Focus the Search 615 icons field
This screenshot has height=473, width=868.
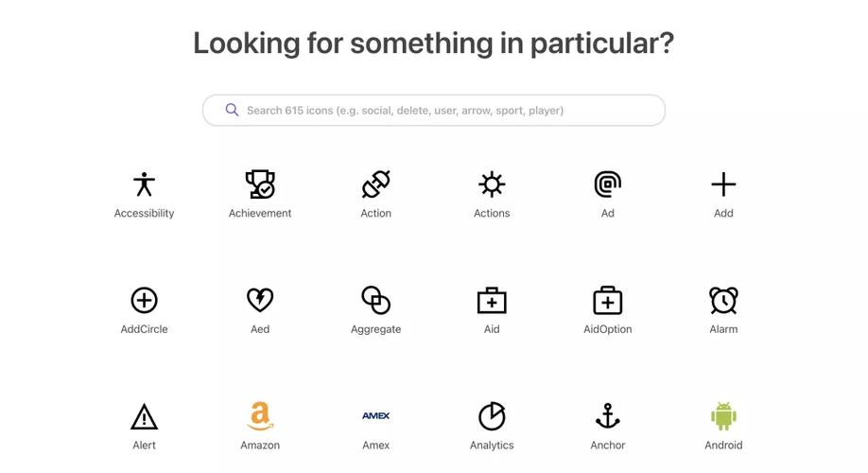pos(434,111)
